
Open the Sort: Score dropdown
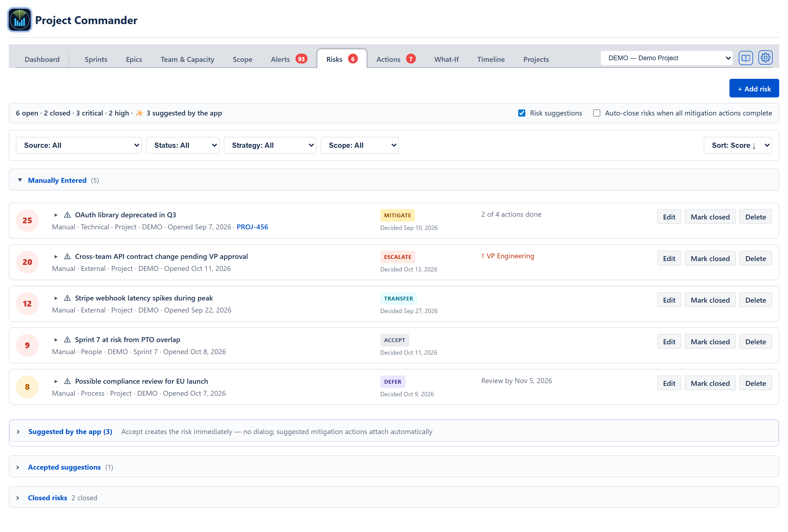tap(737, 146)
